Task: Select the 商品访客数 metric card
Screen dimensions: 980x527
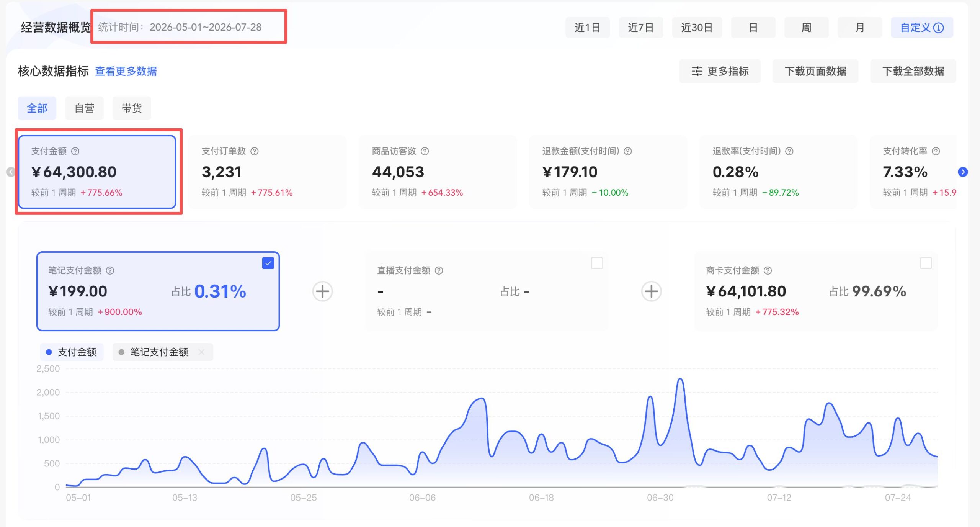Action: pos(438,172)
